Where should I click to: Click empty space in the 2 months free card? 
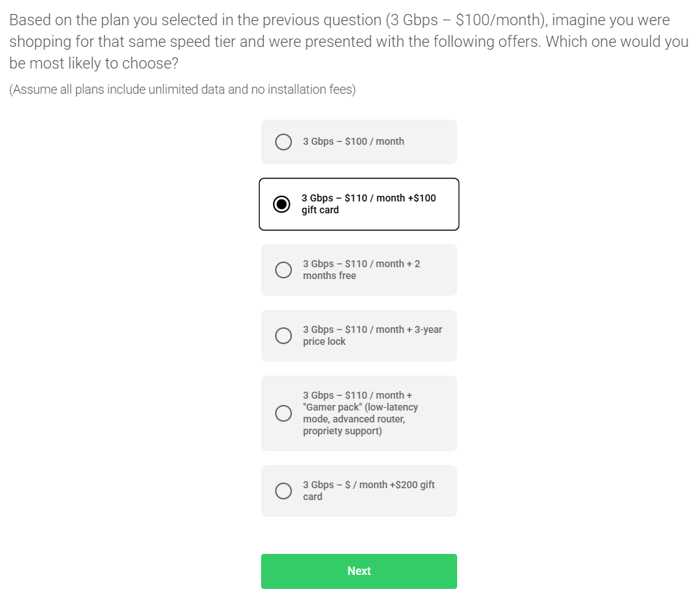point(437,285)
